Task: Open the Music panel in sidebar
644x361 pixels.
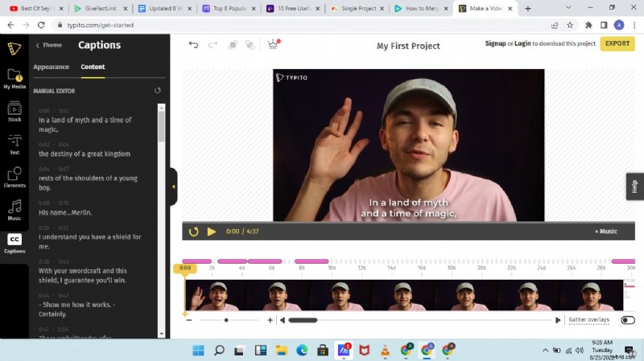Action: (x=14, y=211)
